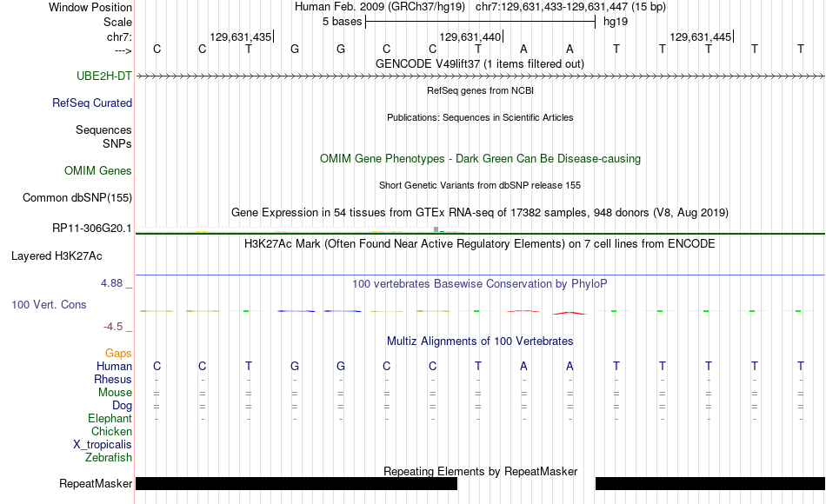Click the SNPs track label
Image resolution: width=826 pixels, height=504 pixels.
point(117,143)
